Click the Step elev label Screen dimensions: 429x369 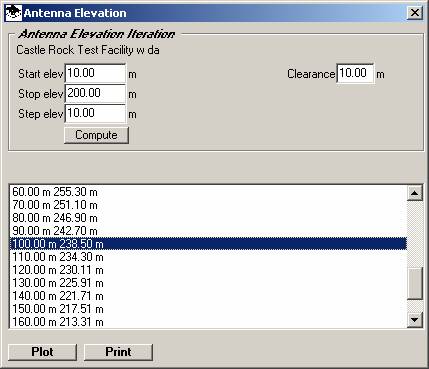[40, 114]
